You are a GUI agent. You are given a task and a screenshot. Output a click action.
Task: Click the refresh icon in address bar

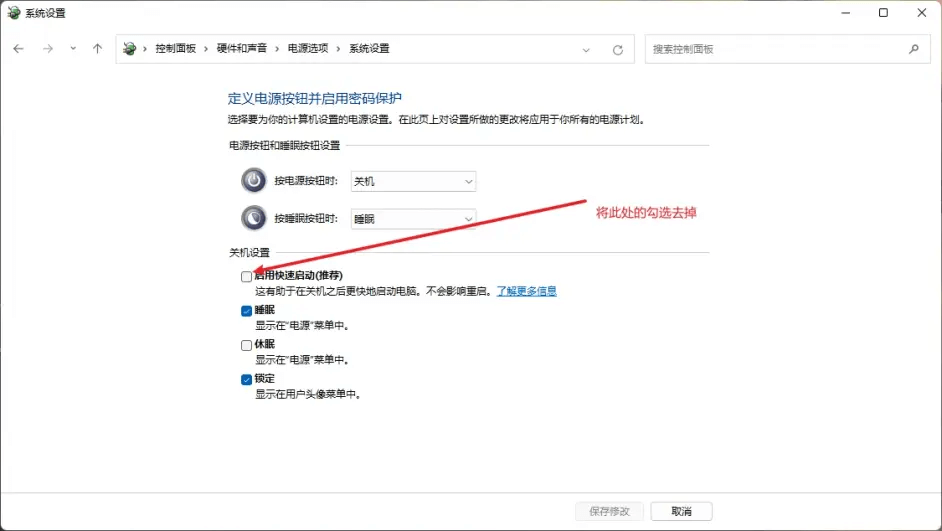point(617,49)
